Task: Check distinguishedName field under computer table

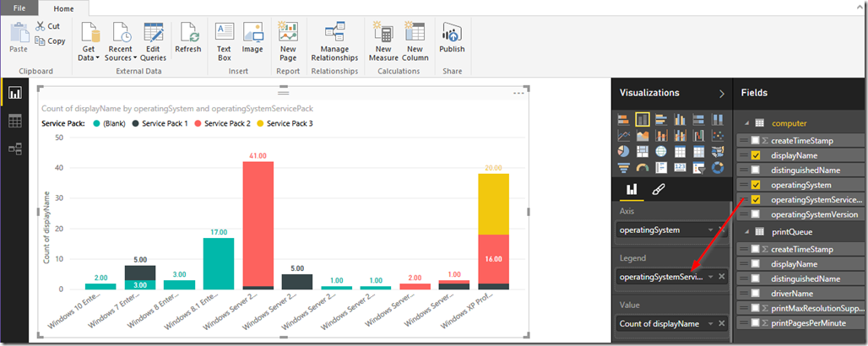Action: (x=756, y=170)
